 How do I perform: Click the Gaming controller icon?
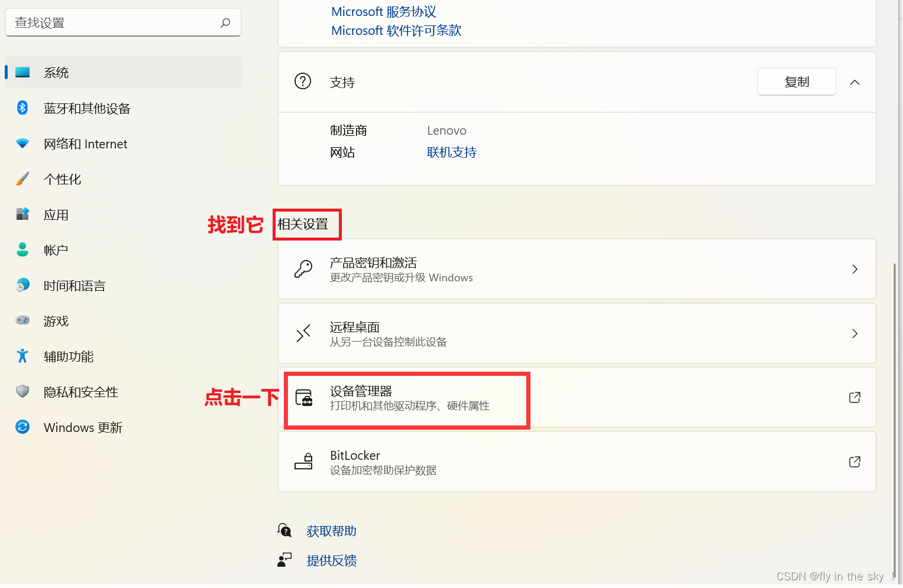point(22,320)
